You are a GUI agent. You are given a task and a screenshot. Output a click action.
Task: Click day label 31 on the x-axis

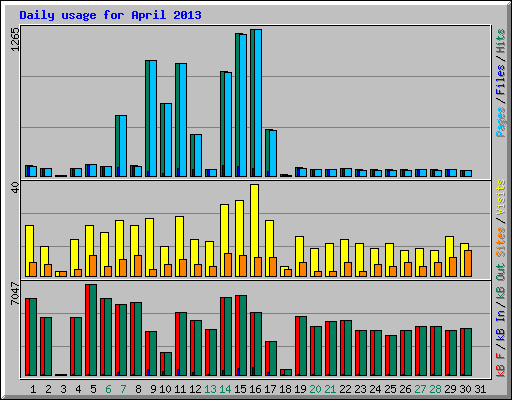pyautogui.click(x=480, y=389)
